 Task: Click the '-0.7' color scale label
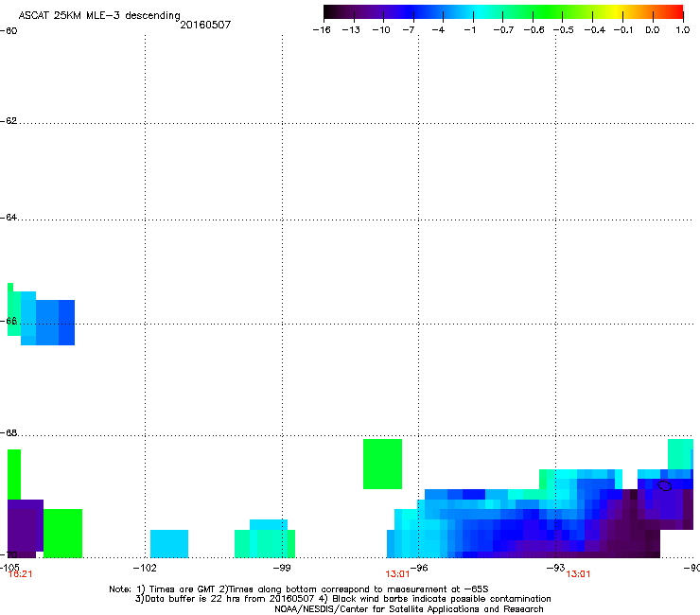click(x=503, y=30)
